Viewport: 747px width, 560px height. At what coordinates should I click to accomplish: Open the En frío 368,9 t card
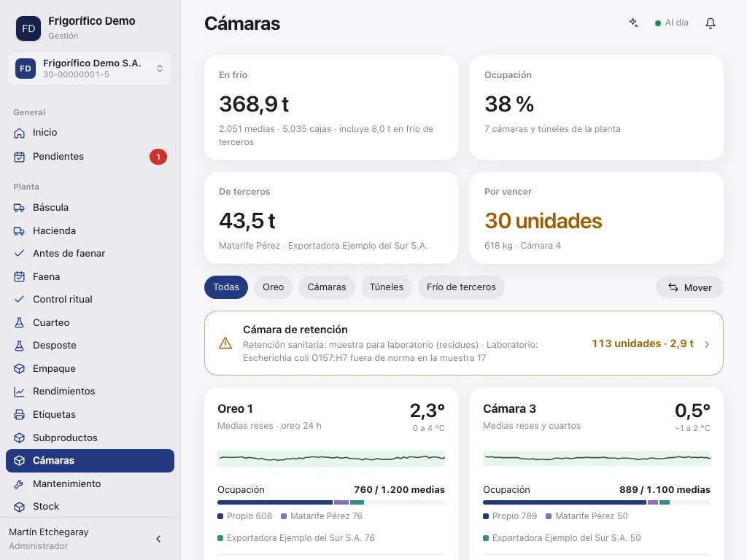(x=331, y=108)
